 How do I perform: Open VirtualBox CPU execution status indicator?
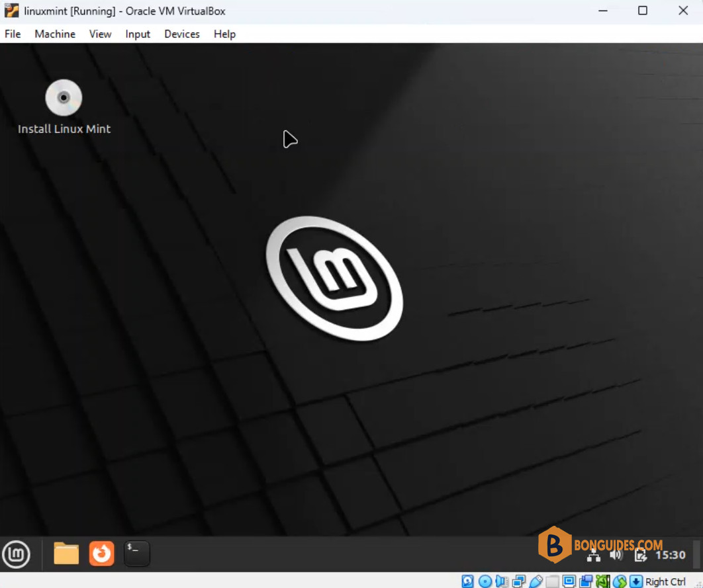tap(602, 581)
